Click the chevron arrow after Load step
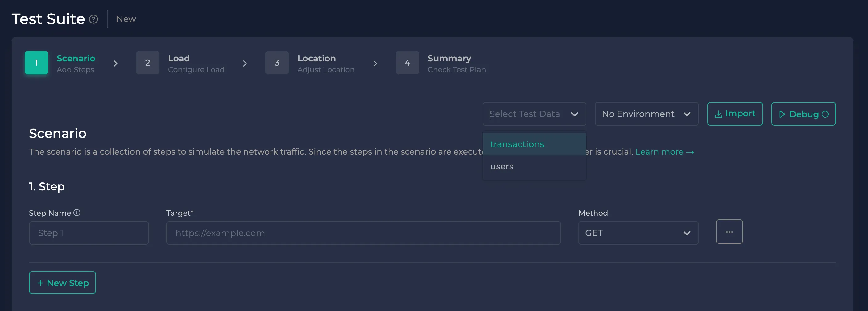 click(x=245, y=63)
